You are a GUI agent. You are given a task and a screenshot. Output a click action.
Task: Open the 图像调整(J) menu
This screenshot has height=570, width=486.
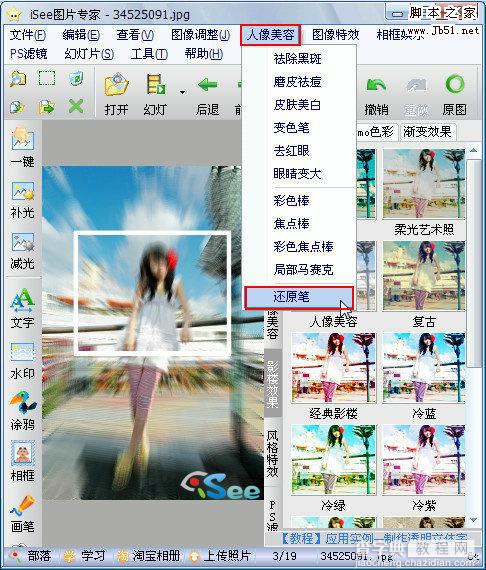point(200,35)
